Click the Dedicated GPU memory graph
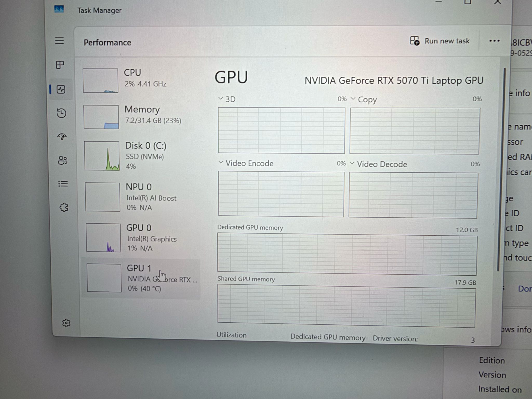 click(x=347, y=254)
